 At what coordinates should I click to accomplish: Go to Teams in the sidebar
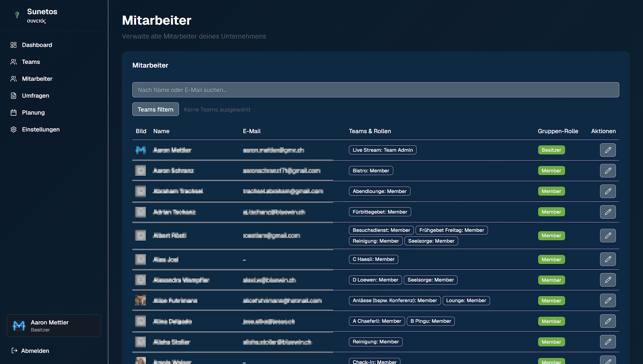pyautogui.click(x=31, y=62)
